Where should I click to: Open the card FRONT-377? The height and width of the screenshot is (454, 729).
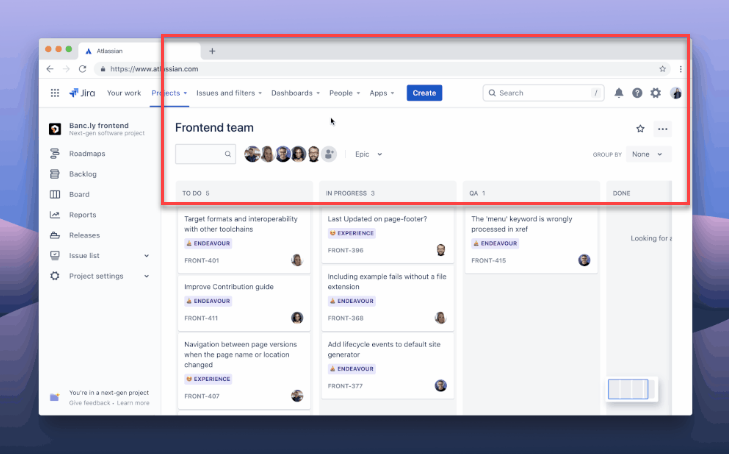pos(387,365)
